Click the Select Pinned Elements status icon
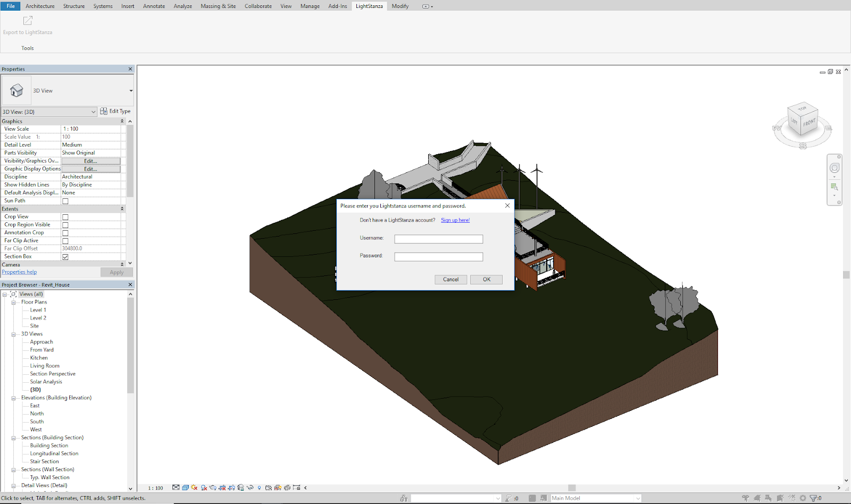The image size is (851, 504). tap(768, 498)
